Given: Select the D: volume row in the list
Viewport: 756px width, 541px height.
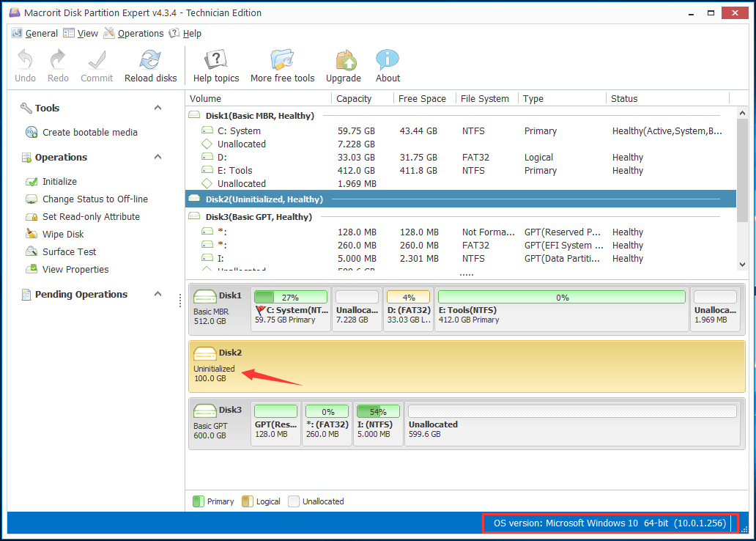Looking at the screenshot, I should click(x=461, y=158).
